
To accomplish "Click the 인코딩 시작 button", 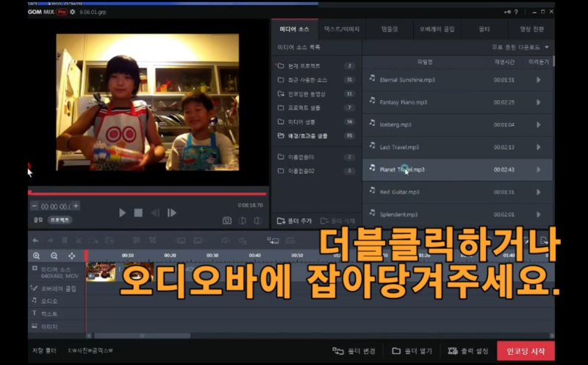I will 526,352.
